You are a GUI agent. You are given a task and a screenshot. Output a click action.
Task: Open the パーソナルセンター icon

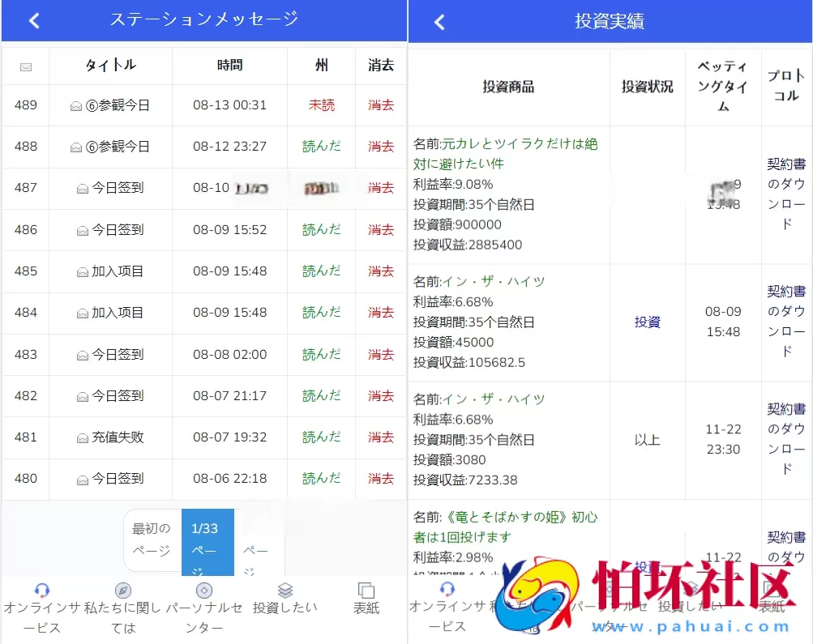click(203, 590)
